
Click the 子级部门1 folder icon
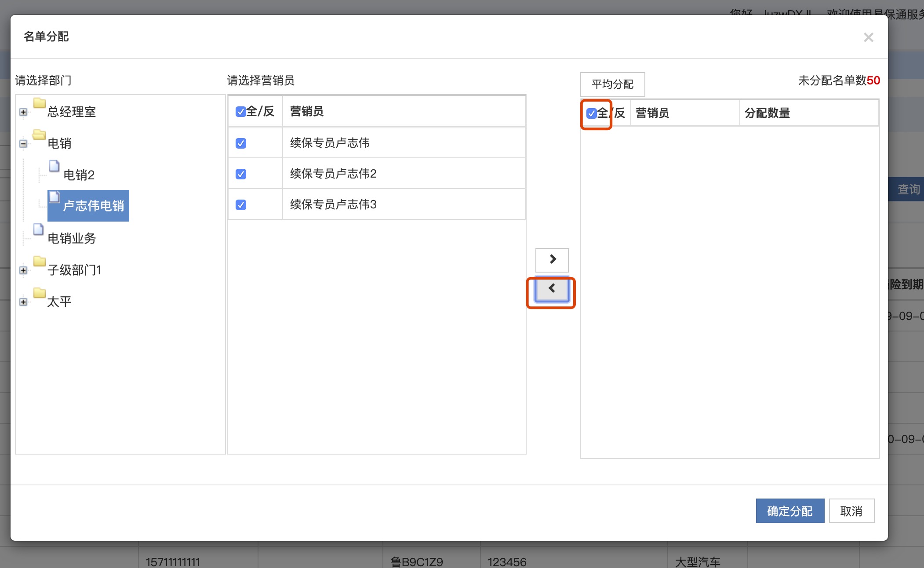coord(40,262)
